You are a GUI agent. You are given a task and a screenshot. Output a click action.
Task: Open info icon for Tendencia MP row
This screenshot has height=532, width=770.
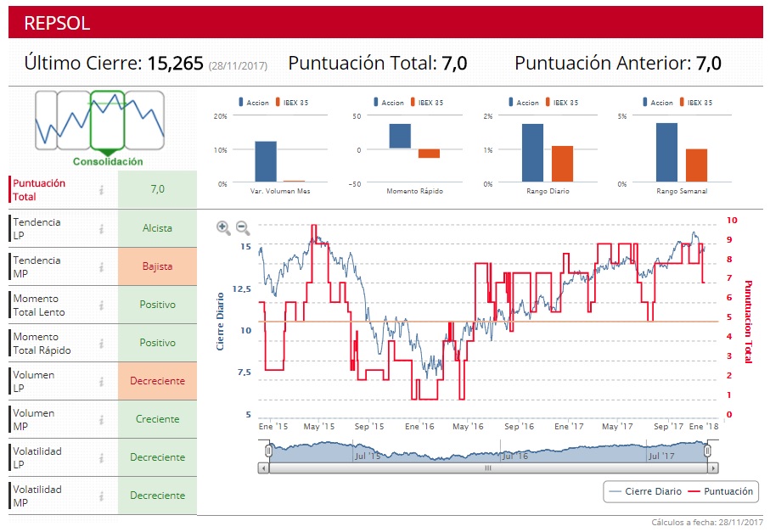tap(102, 267)
